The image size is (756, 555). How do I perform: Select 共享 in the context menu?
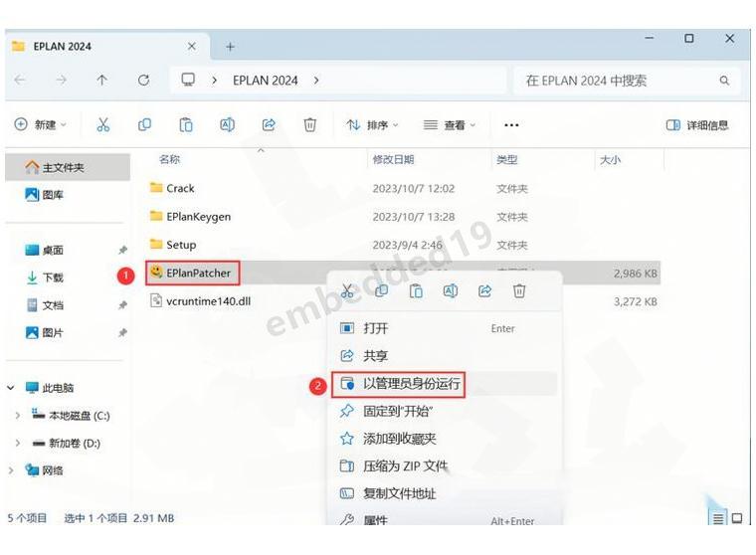[445, 356]
